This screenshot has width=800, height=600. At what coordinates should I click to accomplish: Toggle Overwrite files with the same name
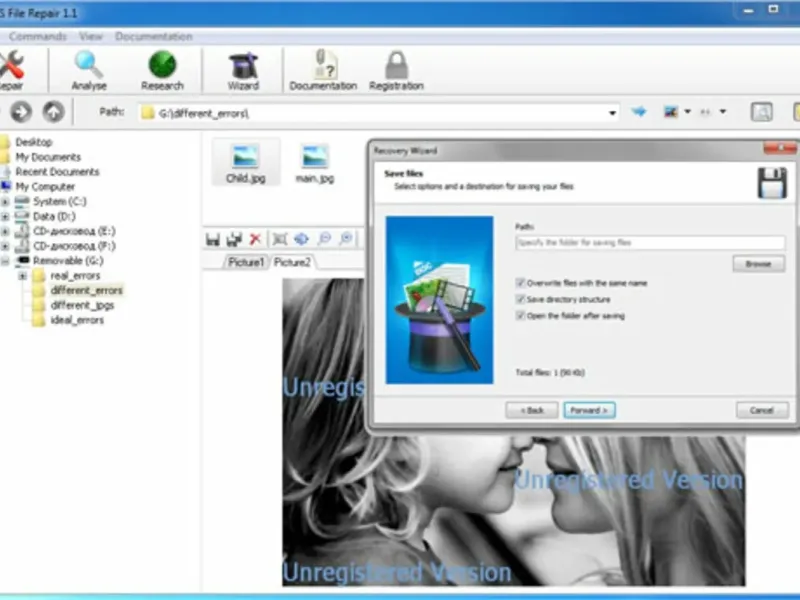tap(520, 283)
